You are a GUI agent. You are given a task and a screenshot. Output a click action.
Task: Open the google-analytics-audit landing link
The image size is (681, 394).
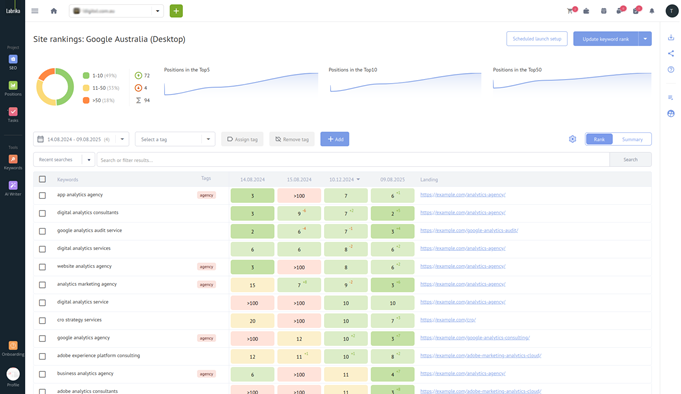[469, 230]
